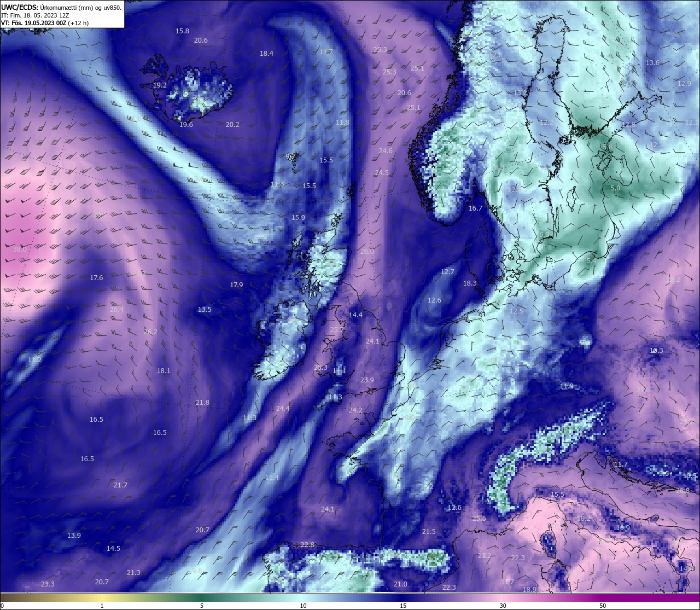700x610 pixels.
Task: Click the 11.2 value at the left edge
Action: click(34, 360)
